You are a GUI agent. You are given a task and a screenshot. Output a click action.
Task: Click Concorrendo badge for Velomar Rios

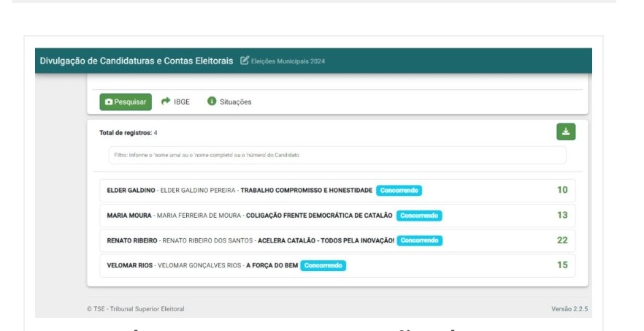point(323,265)
